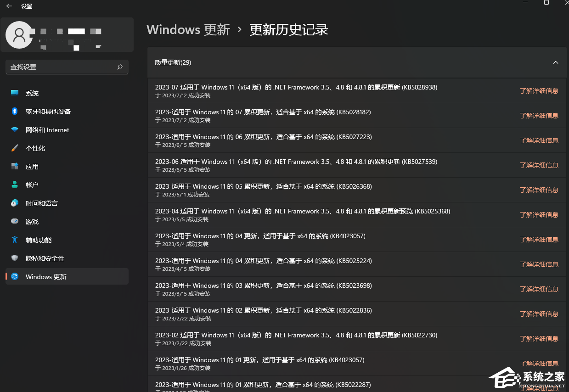Open the Apps (应用) icon
The image size is (569, 392).
click(15, 167)
